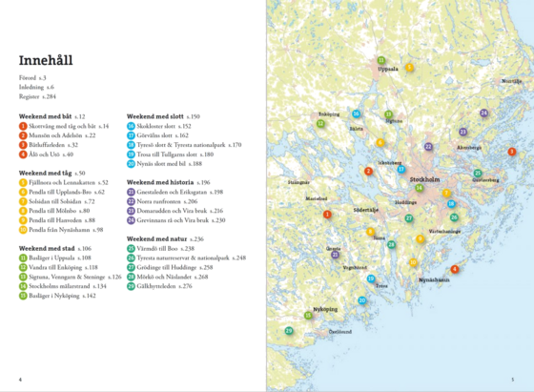
Task: Select 'Weekend med slott' section heading
Action: [x=154, y=116]
